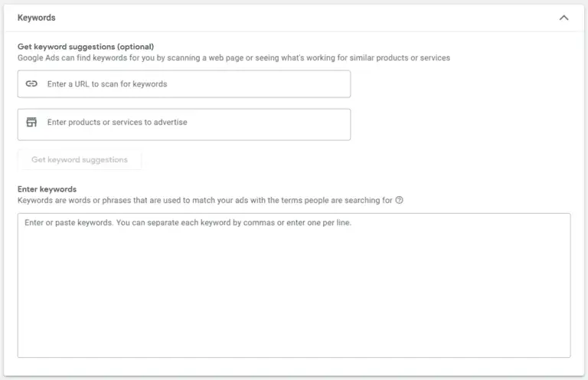Focus the large keywords text area
The image size is (588, 380).
point(294,286)
